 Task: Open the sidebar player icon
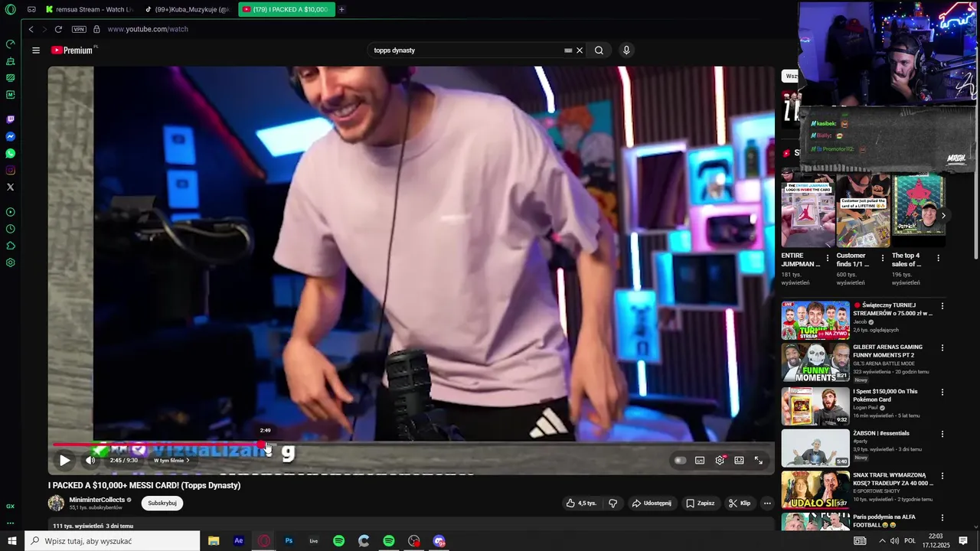click(x=10, y=212)
